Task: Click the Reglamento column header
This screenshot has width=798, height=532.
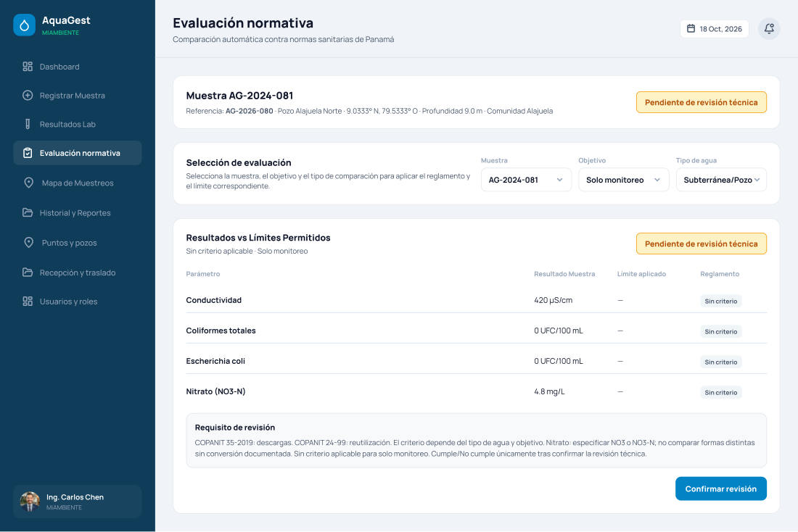Action: [x=720, y=274]
